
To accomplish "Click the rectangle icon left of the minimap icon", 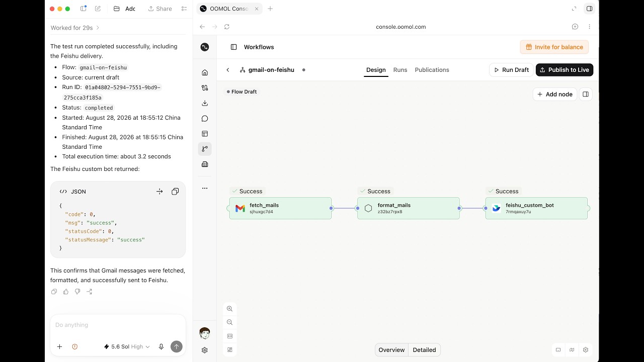I will (558, 350).
